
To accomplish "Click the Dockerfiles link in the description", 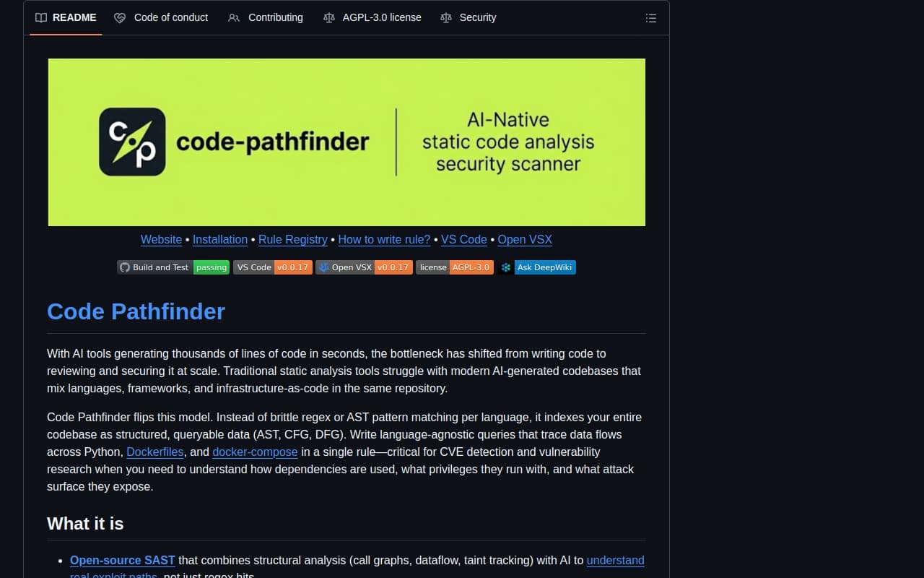I will pos(154,452).
